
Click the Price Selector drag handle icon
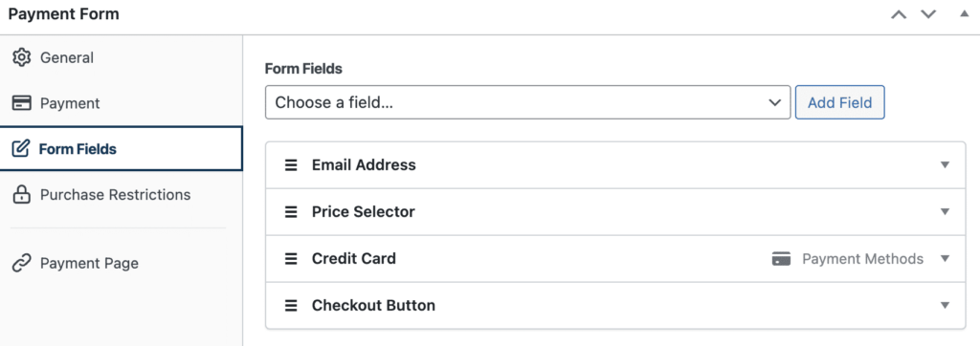click(x=291, y=212)
